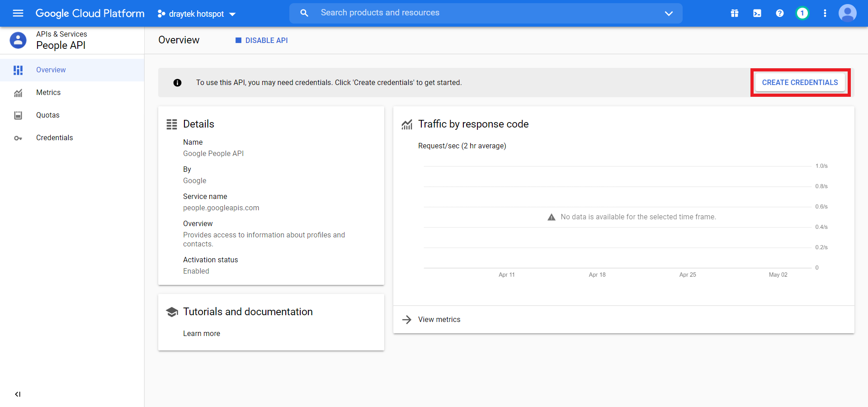Click the Details section list icon
Image resolution: width=868 pixels, height=407 pixels.
[x=172, y=124]
